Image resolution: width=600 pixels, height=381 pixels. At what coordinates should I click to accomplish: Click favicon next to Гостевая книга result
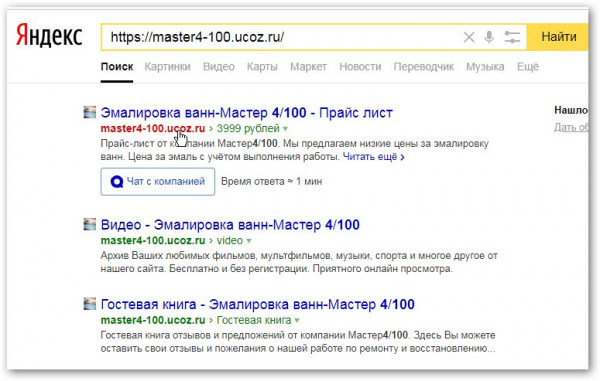click(90, 304)
